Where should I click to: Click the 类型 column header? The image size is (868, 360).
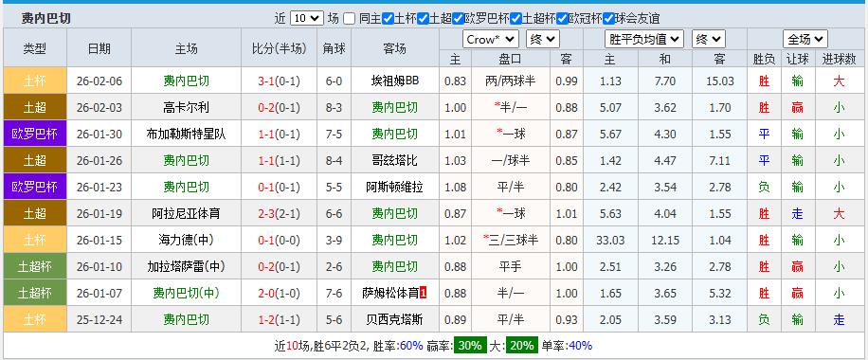tap(35, 48)
